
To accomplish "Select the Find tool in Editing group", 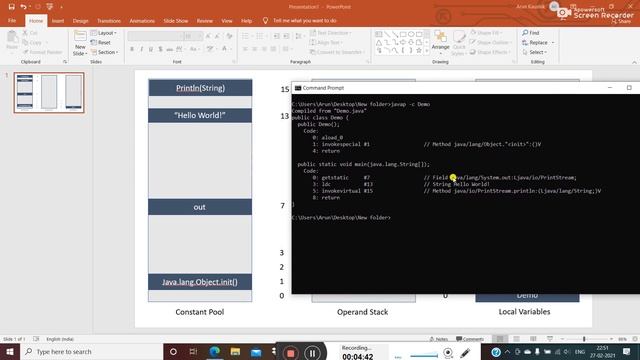I will (531, 33).
